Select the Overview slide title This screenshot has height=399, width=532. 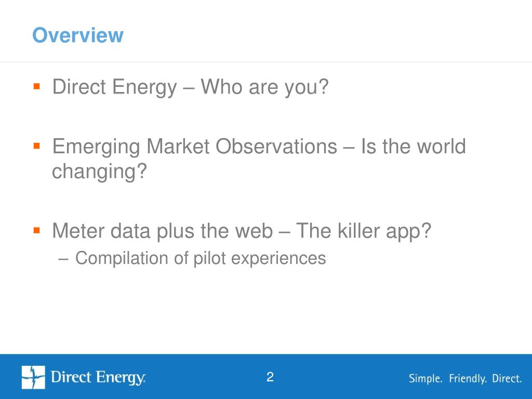point(78,35)
